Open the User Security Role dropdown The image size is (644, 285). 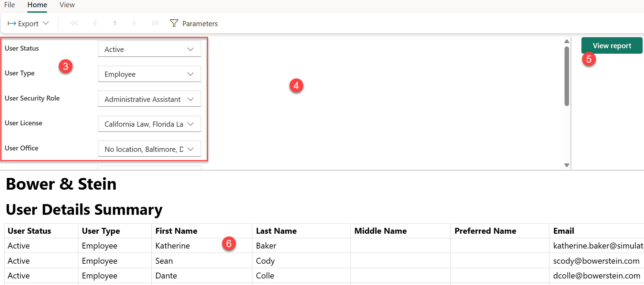(150, 99)
